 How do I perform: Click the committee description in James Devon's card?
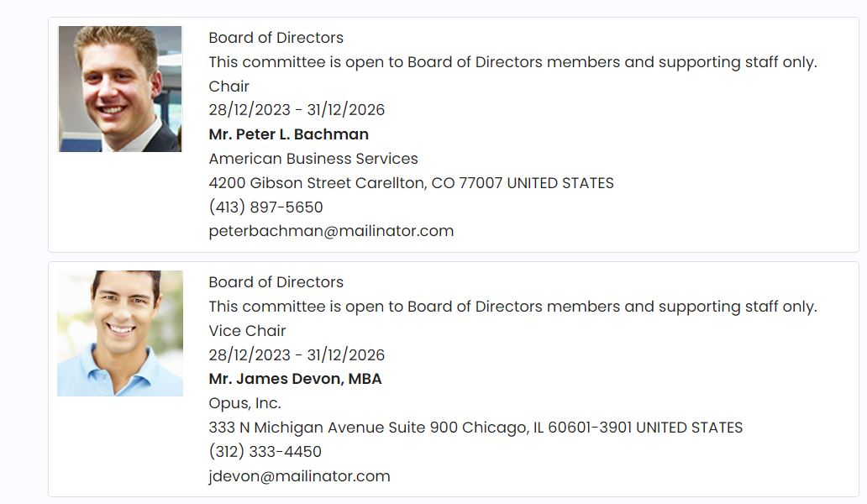click(512, 307)
